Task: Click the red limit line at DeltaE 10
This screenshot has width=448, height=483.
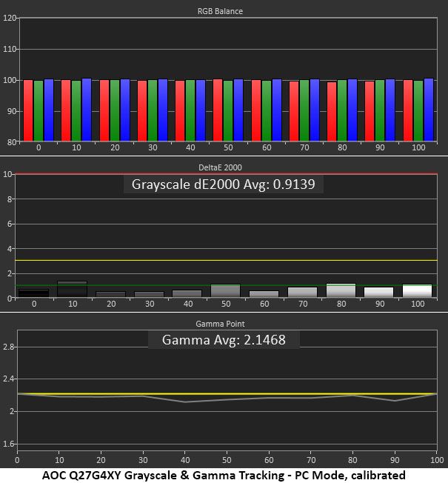Action: (x=226, y=174)
